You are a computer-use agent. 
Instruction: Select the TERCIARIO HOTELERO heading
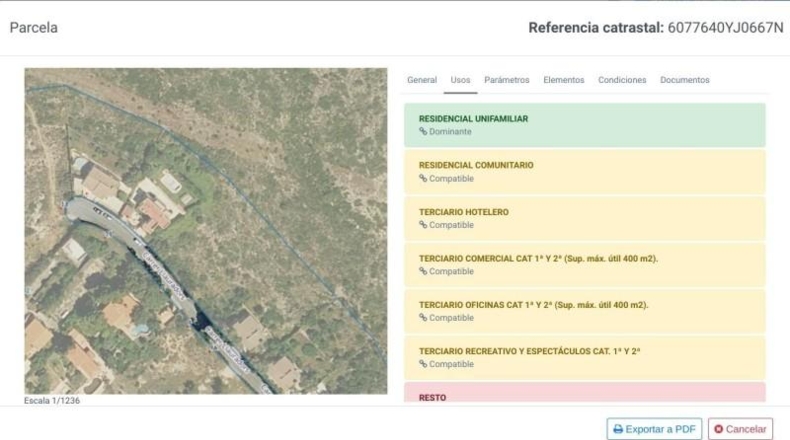point(464,212)
